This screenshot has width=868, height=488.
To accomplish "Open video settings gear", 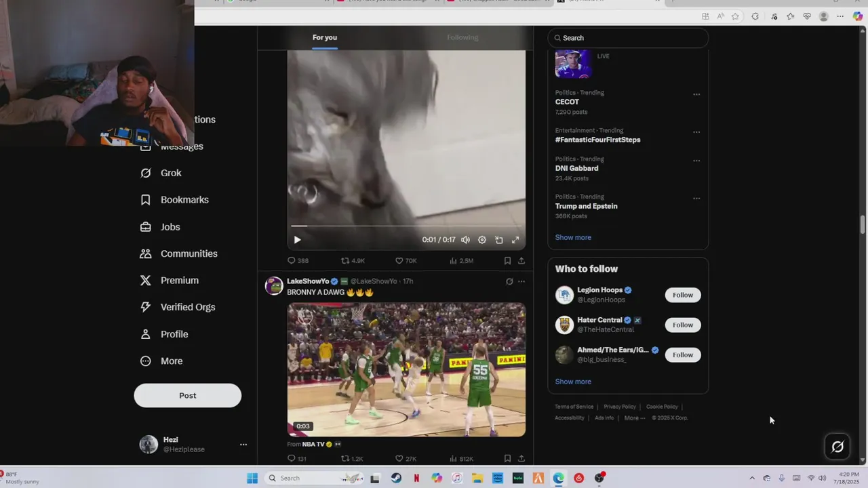I will [482, 240].
